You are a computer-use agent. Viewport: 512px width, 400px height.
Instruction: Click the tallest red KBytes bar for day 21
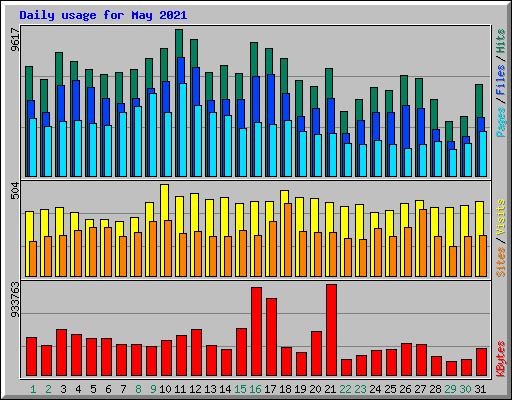[x=331, y=330]
